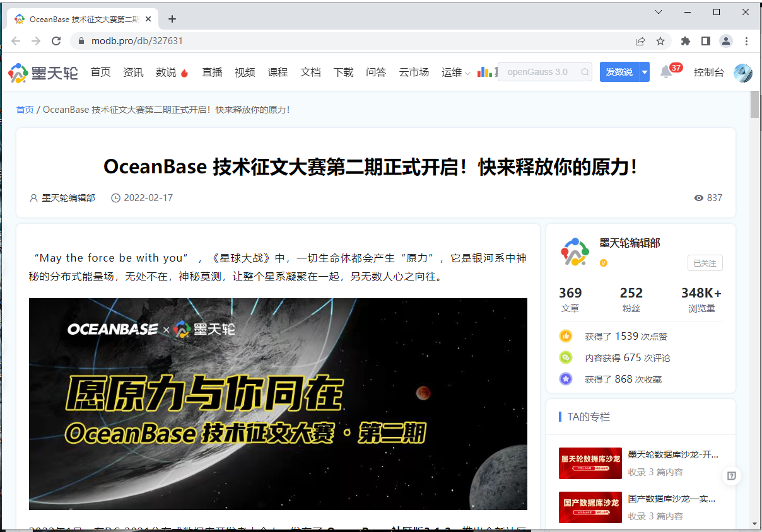Click the eye view-count icon
This screenshot has width=762, height=532.
(698, 198)
